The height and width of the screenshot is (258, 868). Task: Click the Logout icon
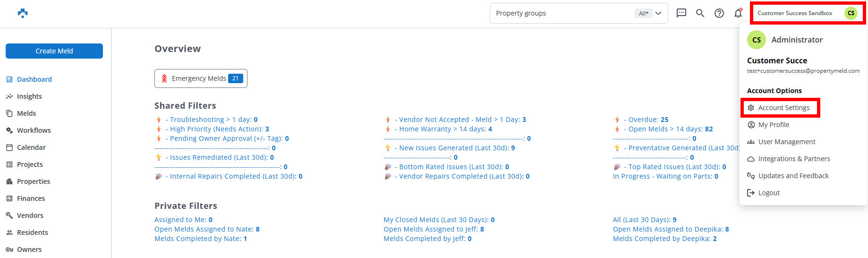(x=751, y=193)
